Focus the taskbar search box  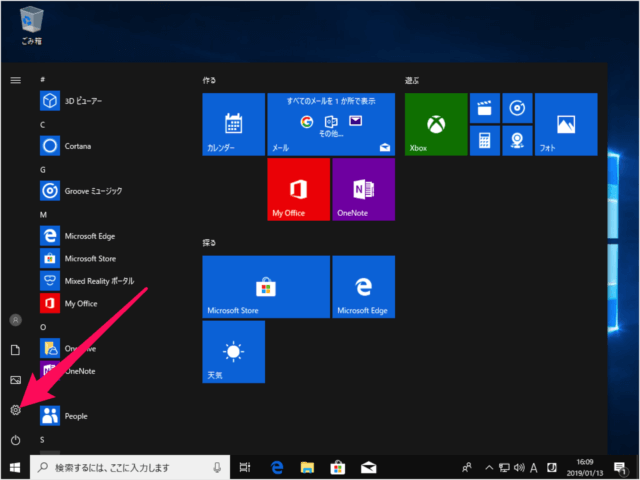[130, 467]
